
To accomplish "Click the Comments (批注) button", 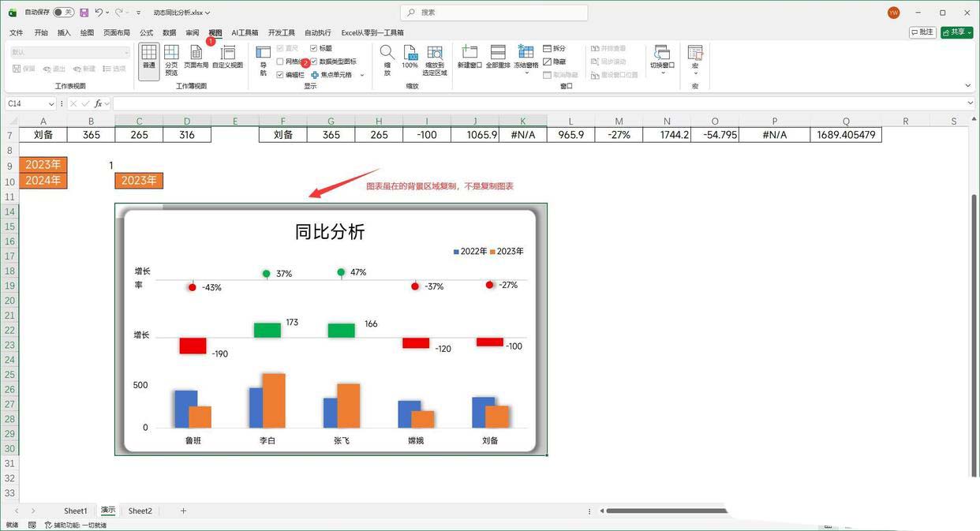I will coord(922,32).
